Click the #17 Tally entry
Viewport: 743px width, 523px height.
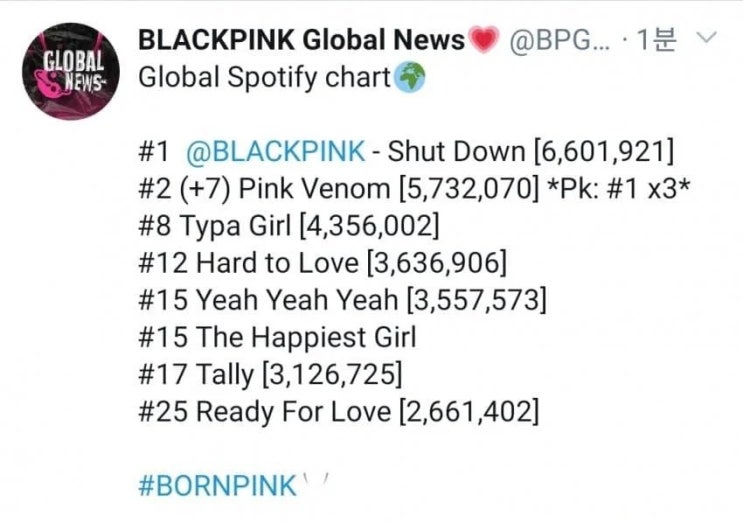[x=271, y=374]
